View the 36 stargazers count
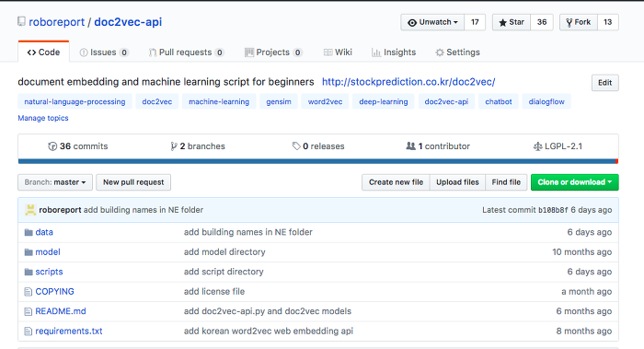The image size is (644, 349). 542,22
